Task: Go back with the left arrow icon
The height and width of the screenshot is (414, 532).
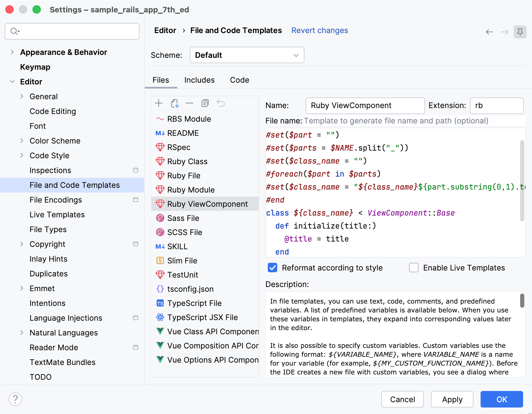Action: point(489,32)
